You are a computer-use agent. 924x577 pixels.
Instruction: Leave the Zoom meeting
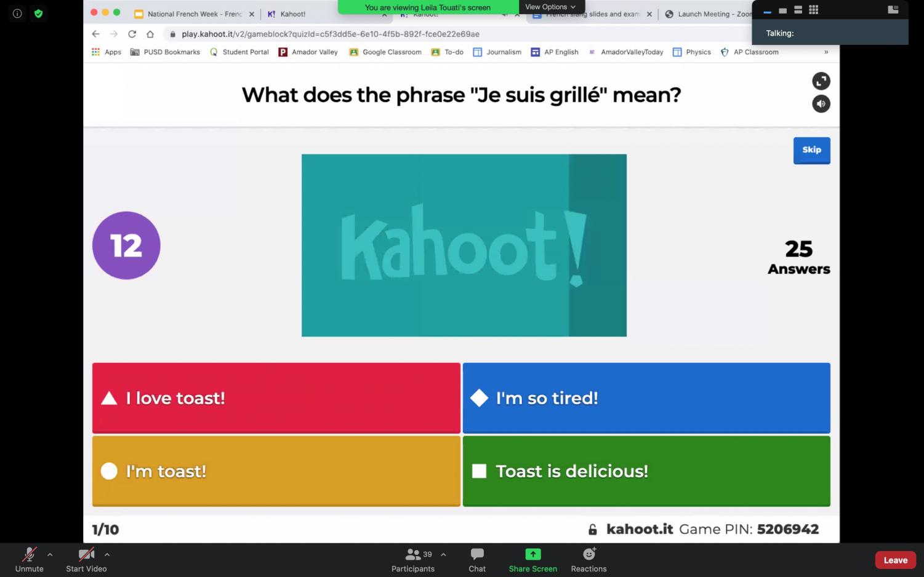(896, 560)
